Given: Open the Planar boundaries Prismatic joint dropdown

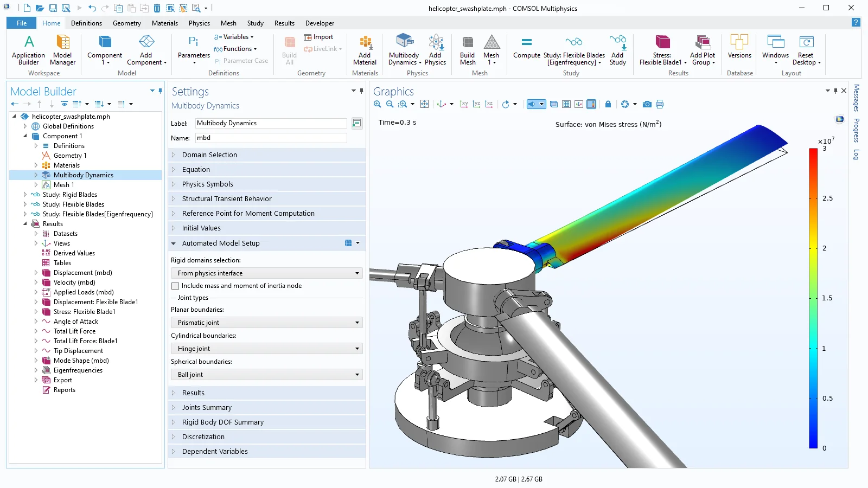Looking at the screenshot, I should (266, 323).
